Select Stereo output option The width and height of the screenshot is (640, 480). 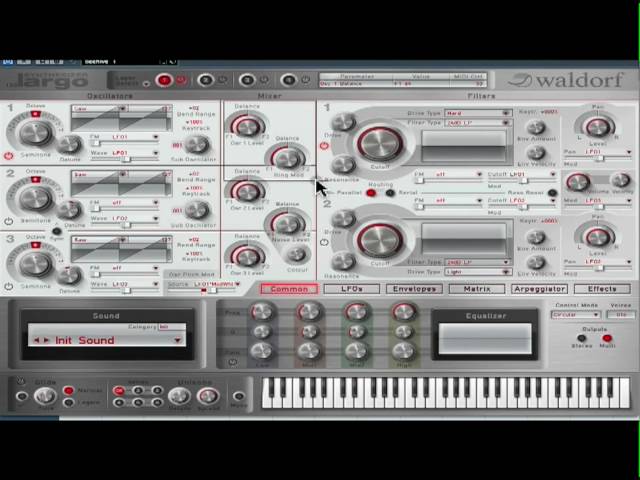click(581, 338)
